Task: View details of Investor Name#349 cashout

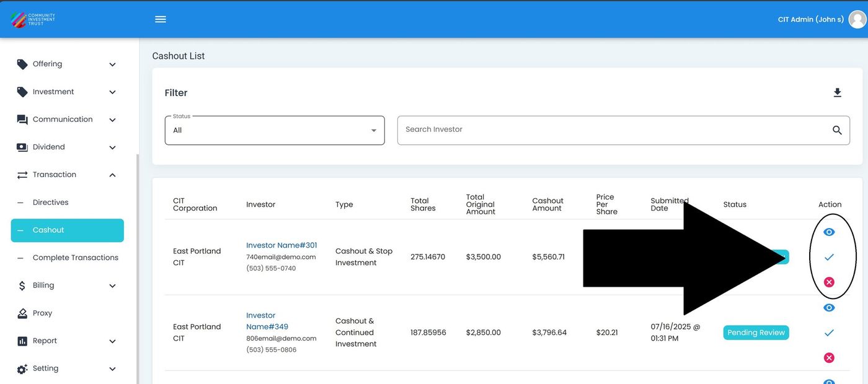Action: [x=829, y=308]
